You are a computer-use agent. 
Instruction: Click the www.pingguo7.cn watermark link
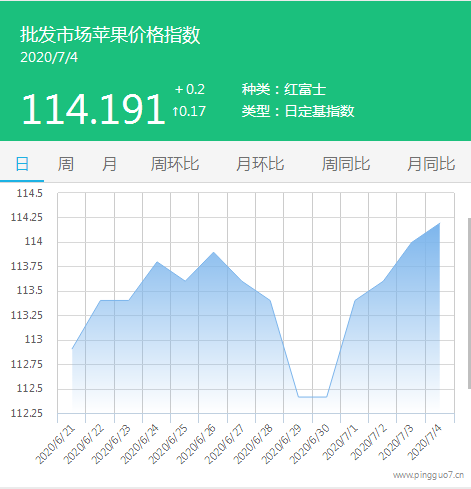click(428, 475)
